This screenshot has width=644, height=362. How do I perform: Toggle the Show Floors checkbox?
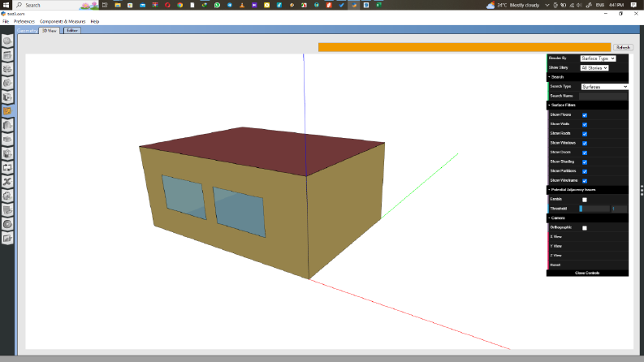click(585, 115)
